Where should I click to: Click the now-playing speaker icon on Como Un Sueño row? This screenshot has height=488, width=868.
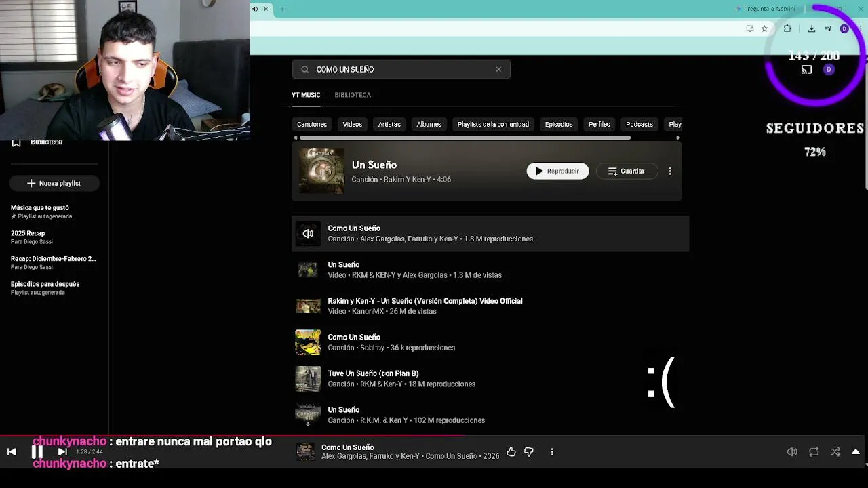point(308,234)
